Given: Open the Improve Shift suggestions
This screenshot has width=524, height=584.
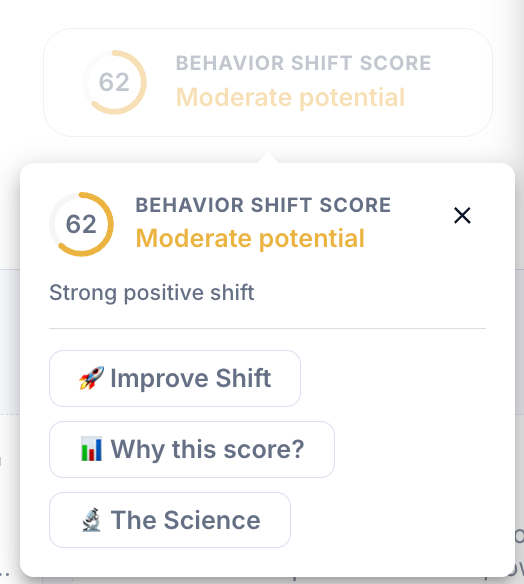Looking at the screenshot, I should click(175, 378).
